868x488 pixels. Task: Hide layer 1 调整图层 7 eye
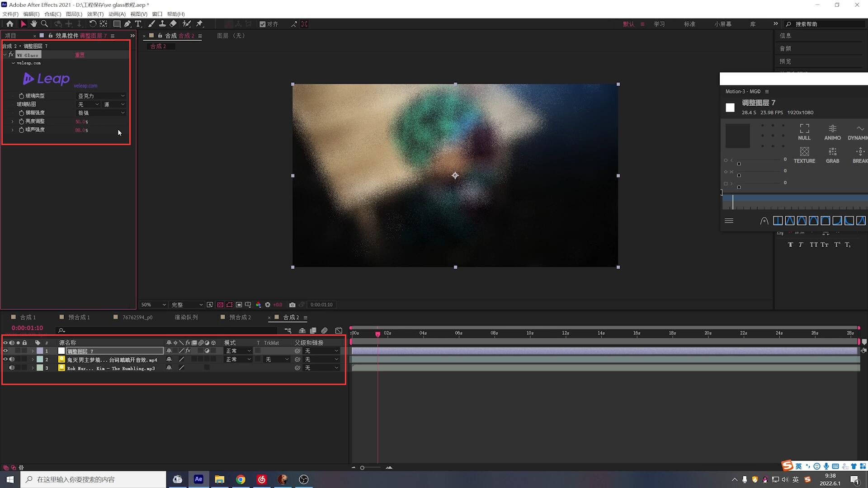click(x=5, y=351)
